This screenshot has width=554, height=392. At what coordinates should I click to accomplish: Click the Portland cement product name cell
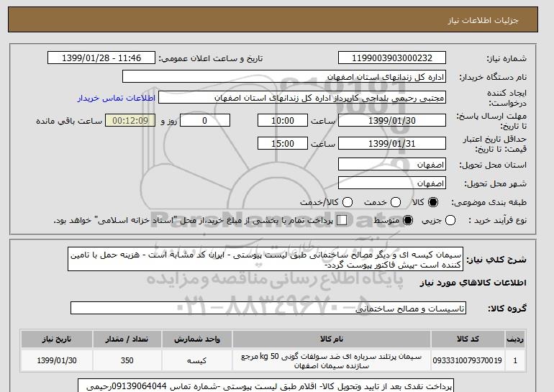pyautogui.click(x=332, y=360)
